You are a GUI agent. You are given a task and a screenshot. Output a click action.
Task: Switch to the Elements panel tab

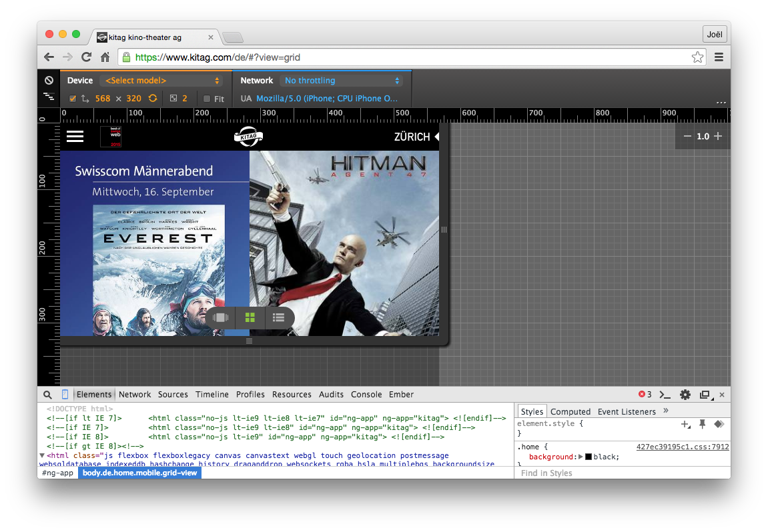tap(94, 395)
